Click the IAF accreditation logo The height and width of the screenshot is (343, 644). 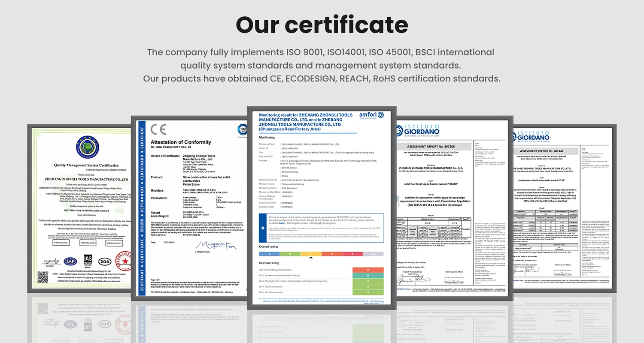point(70,261)
